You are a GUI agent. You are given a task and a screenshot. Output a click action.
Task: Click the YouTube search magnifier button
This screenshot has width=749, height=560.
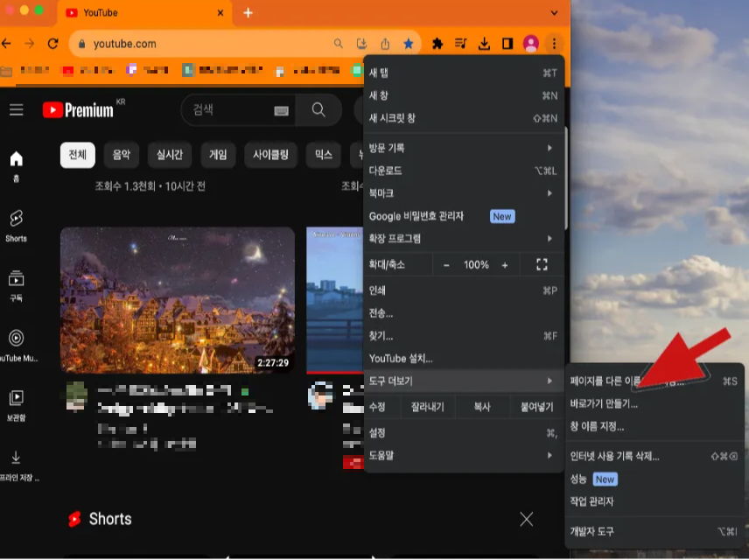click(x=318, y=110)
